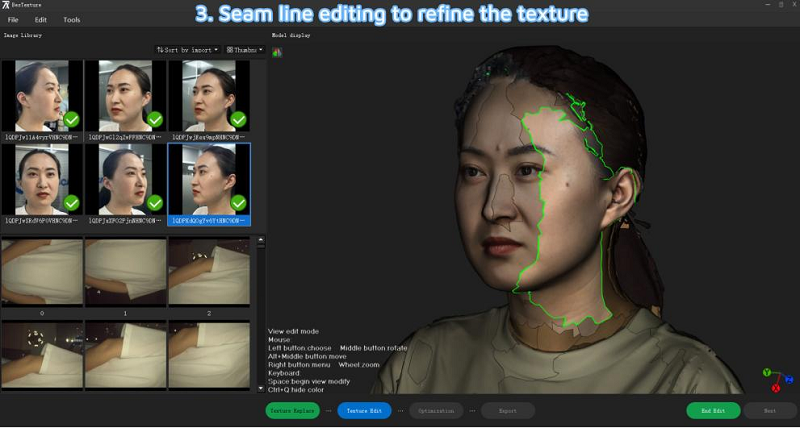Click the Texture Replace step button
This screenshot has height=428, width=800.
point(293,411)
